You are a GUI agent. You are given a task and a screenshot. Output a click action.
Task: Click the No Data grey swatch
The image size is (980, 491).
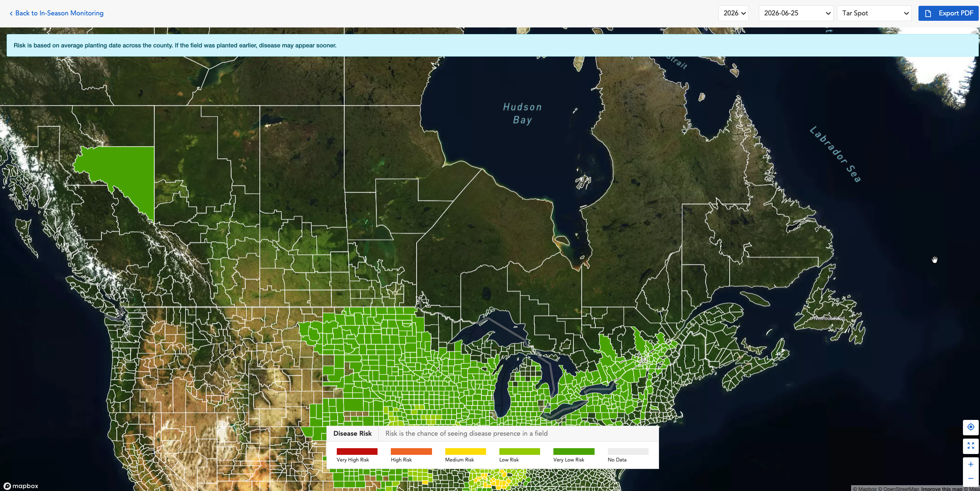tap(628, 452)
